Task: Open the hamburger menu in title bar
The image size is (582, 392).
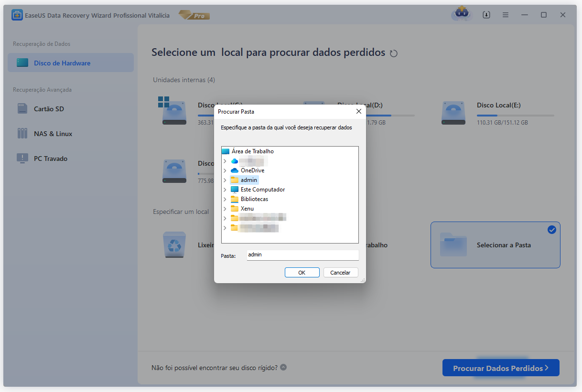Action: click(506, 15)
